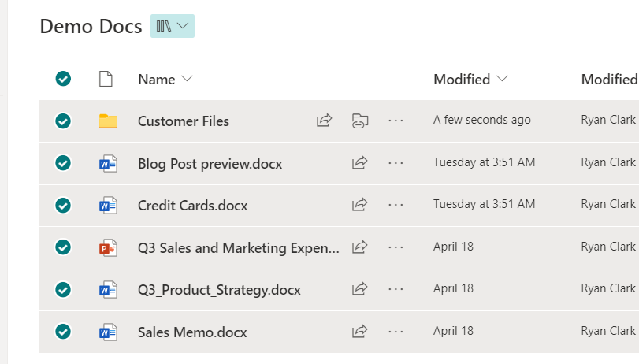639x364 pixels.
Task: Open Blog Post preview.docx
Action: pos(210,163)
